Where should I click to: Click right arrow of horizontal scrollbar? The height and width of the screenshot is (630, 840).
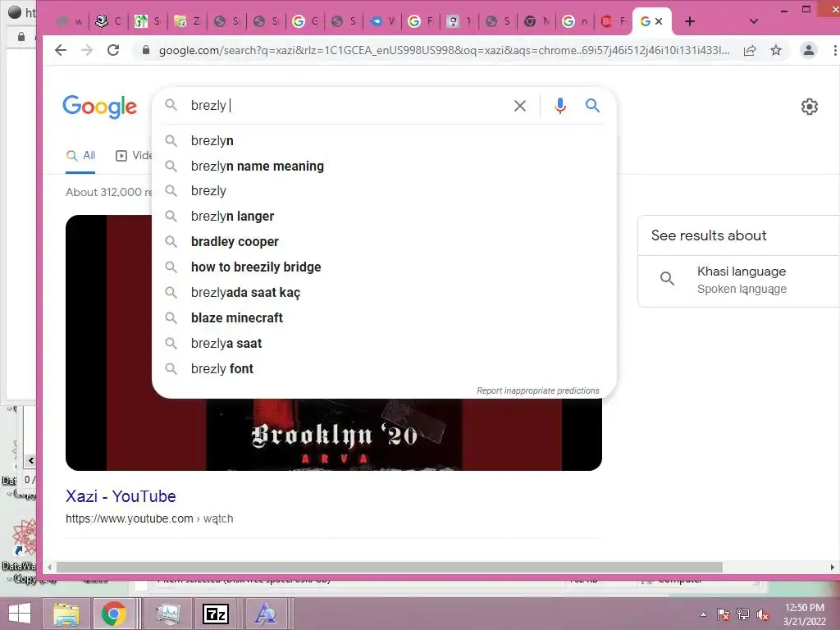pos(832,567)
